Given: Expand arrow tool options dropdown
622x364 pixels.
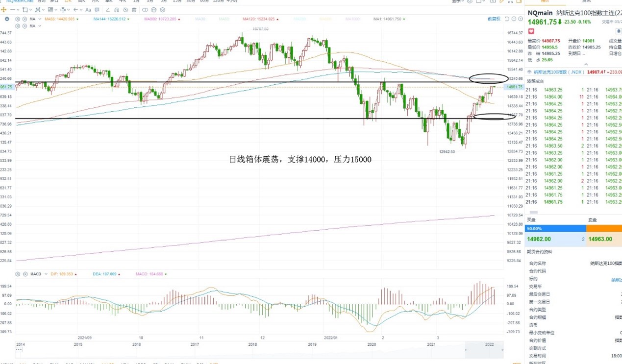Looking at the screenshot, I should click(x=81, y=10).
